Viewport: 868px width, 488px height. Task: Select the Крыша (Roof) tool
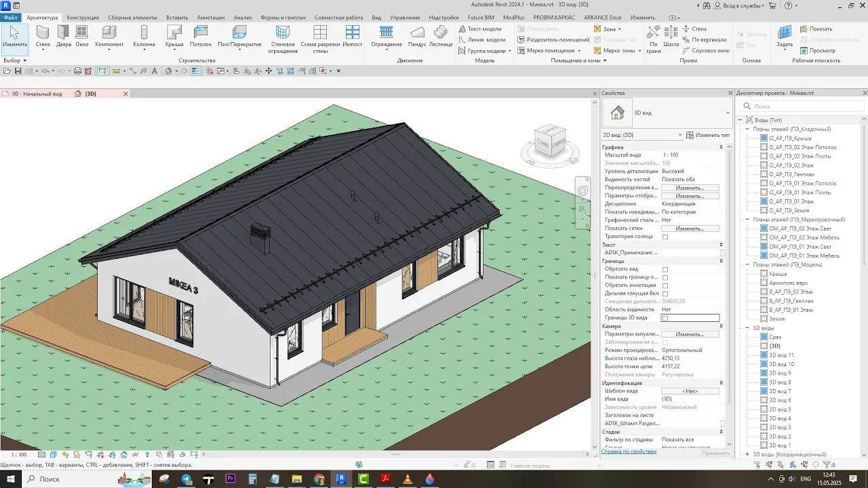[x=174, y=37]
